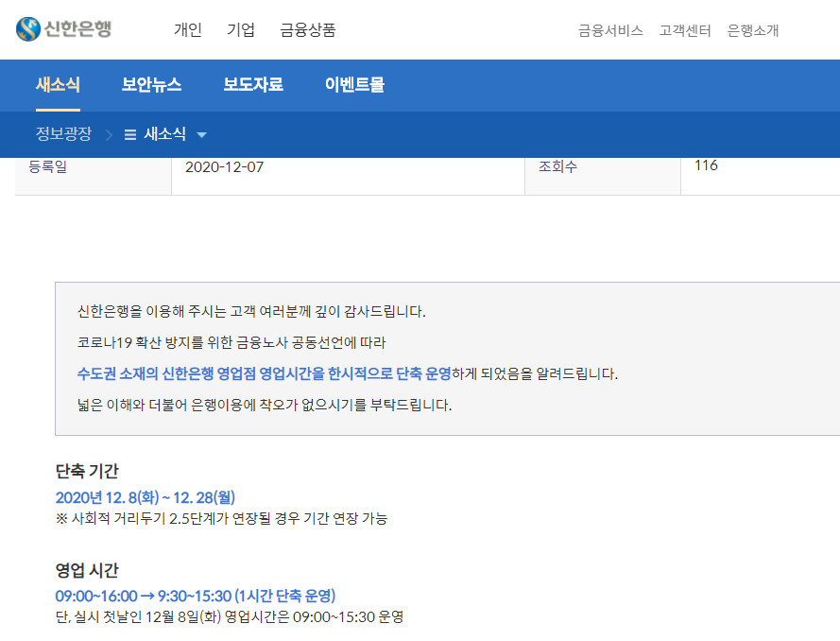Go to 고객센터
Image resolution: width=840 pixels, height=641 pixels.
click(685, 30)
